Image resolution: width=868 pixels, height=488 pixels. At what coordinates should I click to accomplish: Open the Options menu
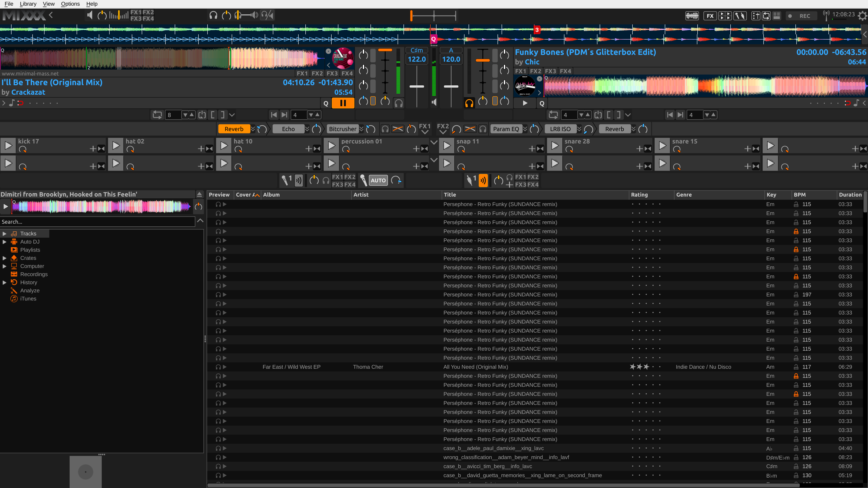pos(70,4)
